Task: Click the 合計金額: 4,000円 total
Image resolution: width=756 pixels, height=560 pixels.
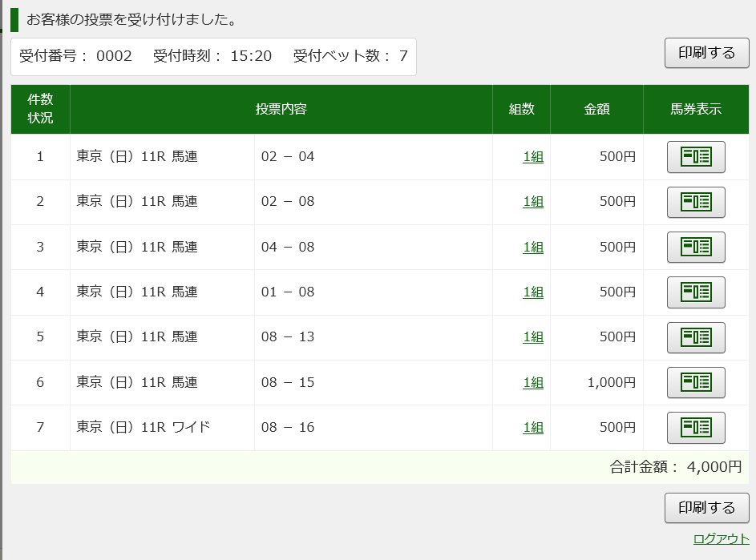Action: (676, 466)
